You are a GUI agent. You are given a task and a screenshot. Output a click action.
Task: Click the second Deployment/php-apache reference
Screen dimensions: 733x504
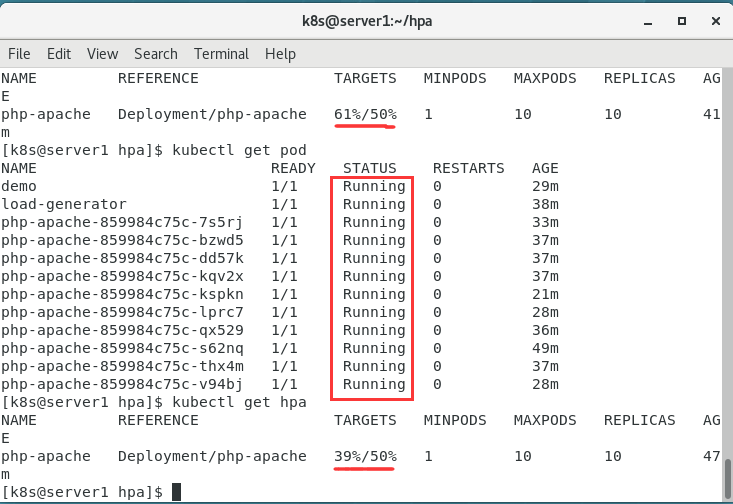click(212, 456)
